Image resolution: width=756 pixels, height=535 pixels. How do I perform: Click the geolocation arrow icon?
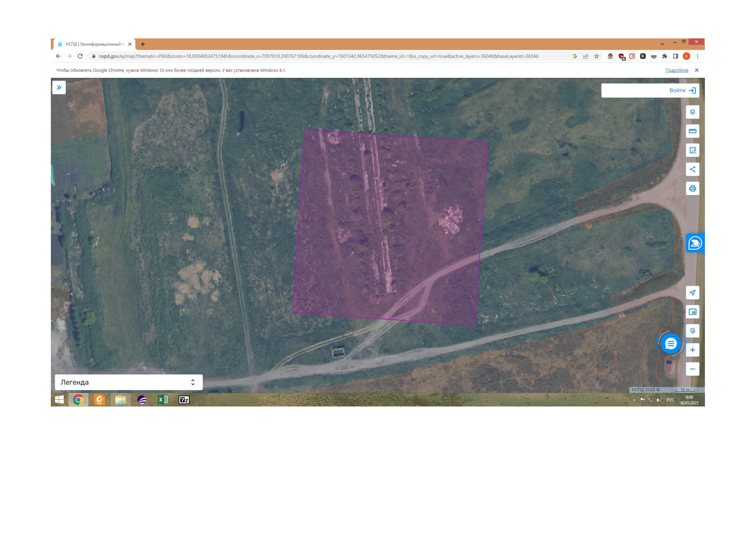pos(692,293)
